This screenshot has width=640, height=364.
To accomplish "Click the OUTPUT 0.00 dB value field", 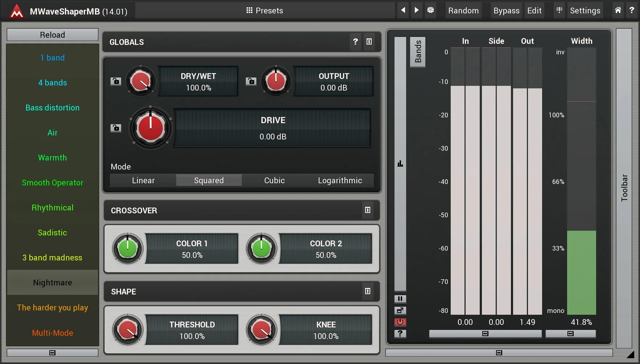I will 334,81.
